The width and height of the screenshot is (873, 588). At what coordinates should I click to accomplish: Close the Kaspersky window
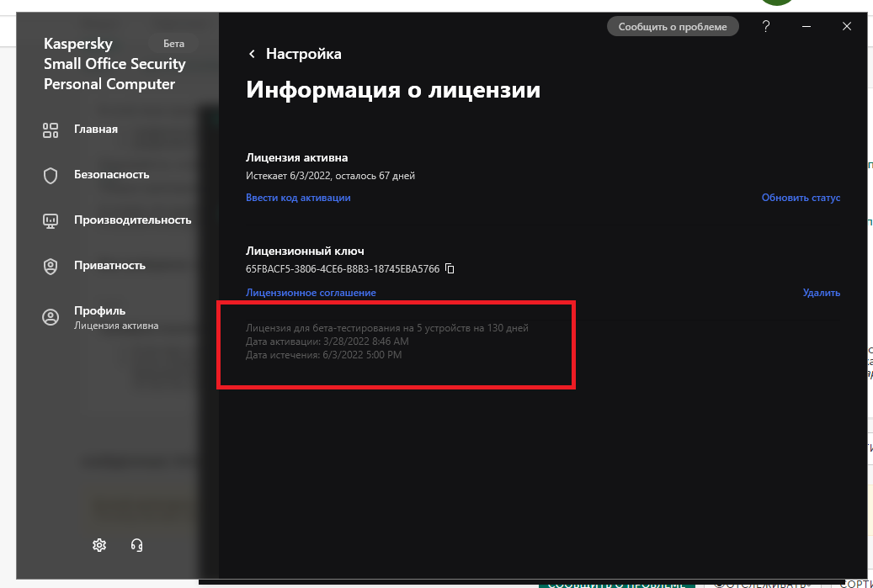pos(847,26)
